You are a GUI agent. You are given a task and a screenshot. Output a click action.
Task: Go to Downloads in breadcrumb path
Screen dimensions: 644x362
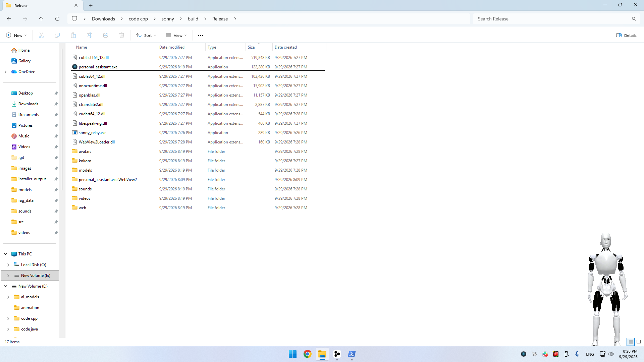pos(103,19)
